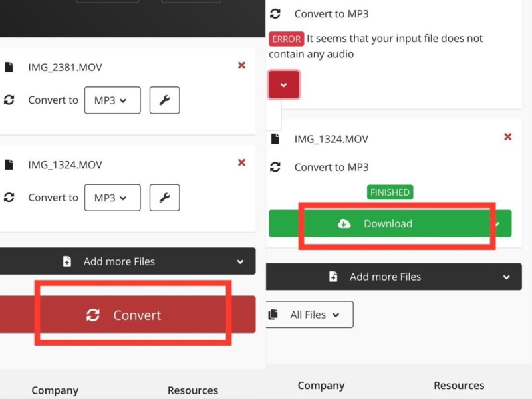Remove finished IMG_1324.MOV in right panel
This screenshot has height=399, width=532.
pos(507,136)
